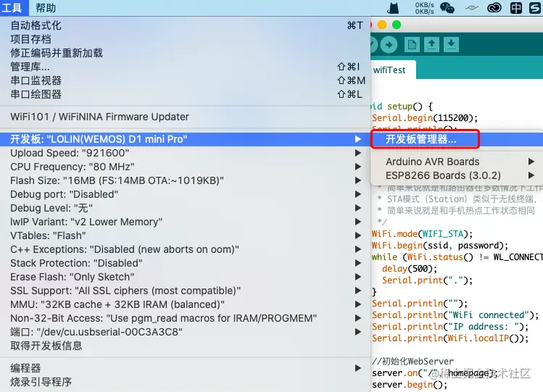Click the Chinese input method icon
This screenshot has width=543, height=392.
[x=516, y=8]
